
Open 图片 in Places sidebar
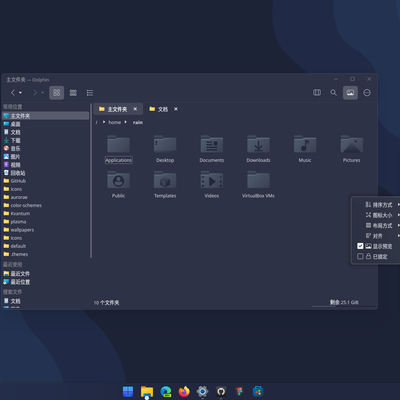(x=46, y=157)
